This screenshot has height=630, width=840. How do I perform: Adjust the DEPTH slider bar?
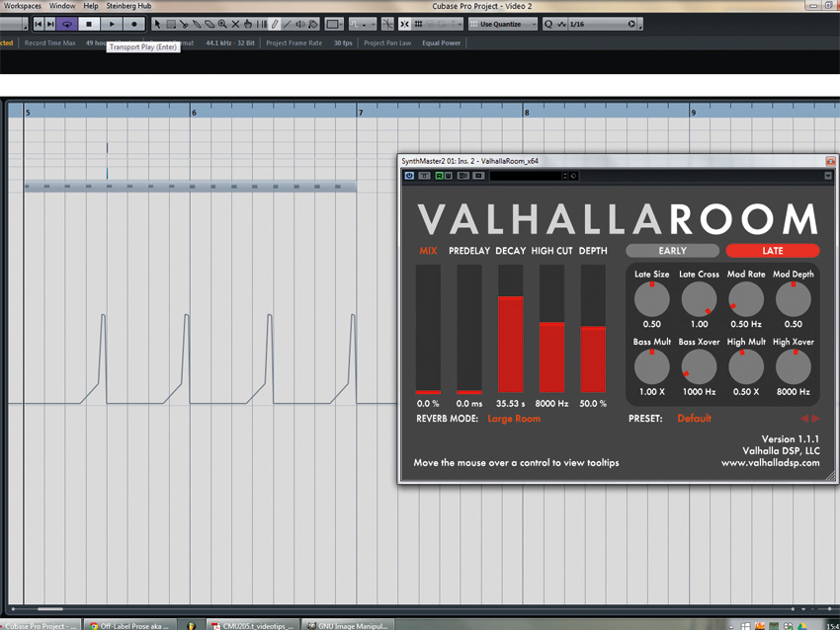pyautogui.click(x=593, y=329)
